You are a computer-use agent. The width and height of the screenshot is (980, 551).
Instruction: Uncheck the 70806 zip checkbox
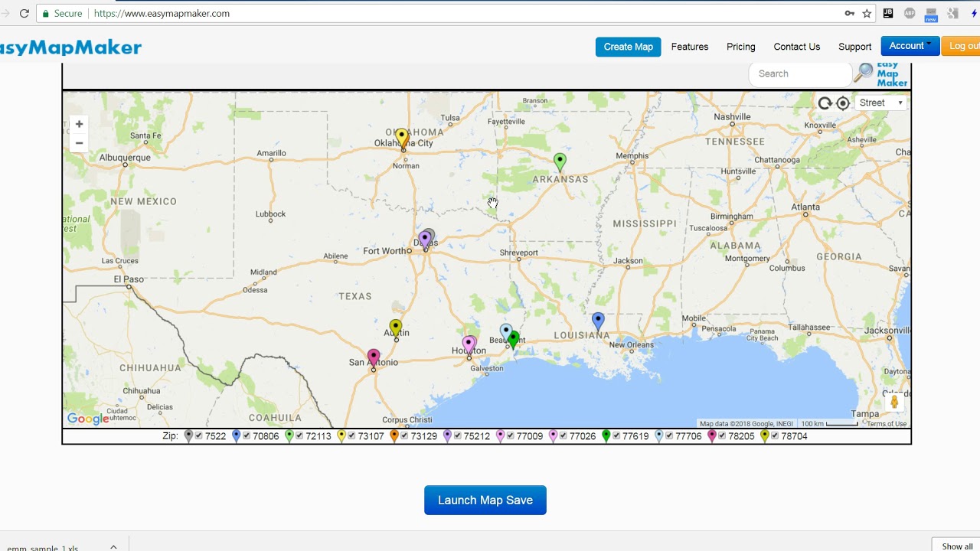point(246,436)
